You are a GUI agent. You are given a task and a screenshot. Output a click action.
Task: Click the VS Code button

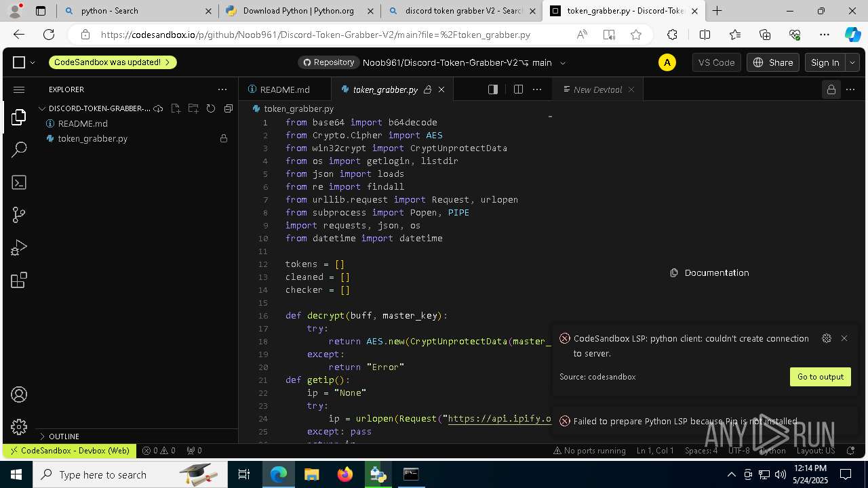tap(717, 62)
